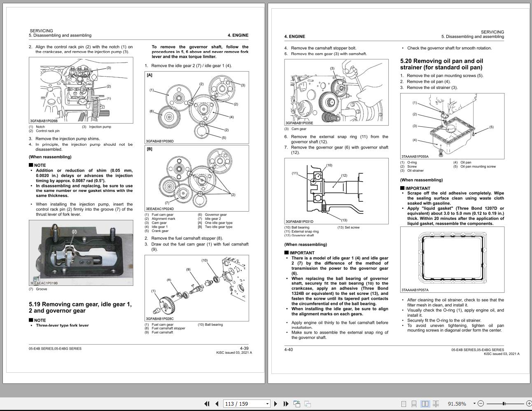The width and height of the screenshot is (532, 411).
Task: Select the dual continuous page layout icon
Action: click(x=435, y=403)
